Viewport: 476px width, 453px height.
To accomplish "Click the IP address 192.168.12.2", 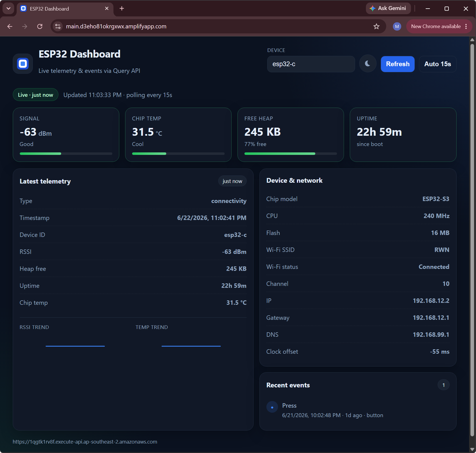I will click(x=431, y=301).
